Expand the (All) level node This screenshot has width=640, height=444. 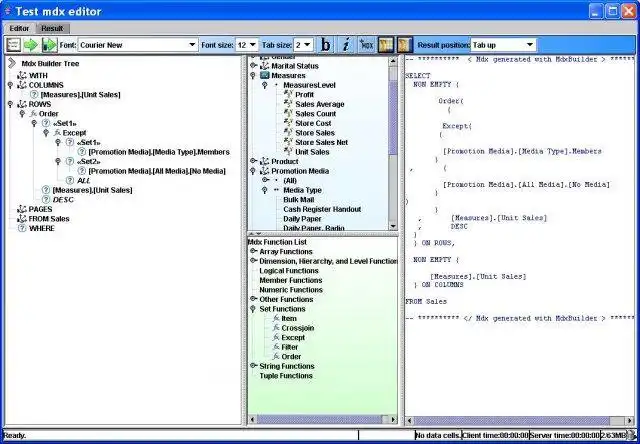[265, 180]
